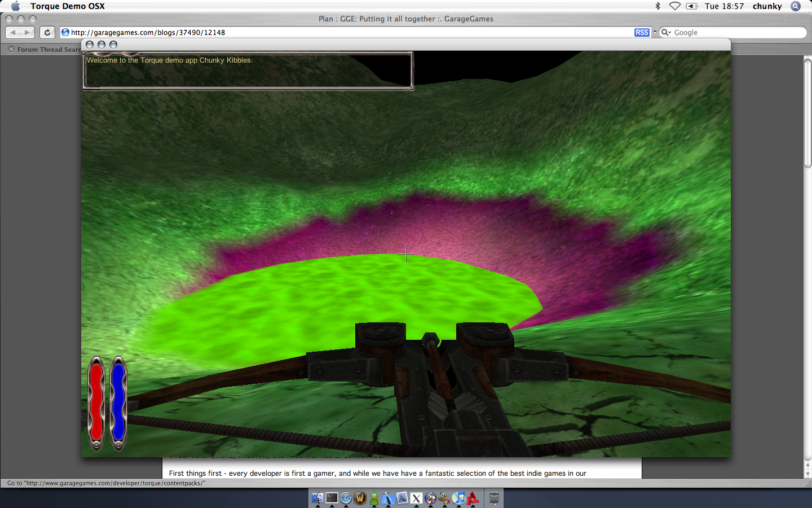This screenshot has width=812, height=508.
Task: Close the Forum Thread Search tab
Action: click(11, 50)
